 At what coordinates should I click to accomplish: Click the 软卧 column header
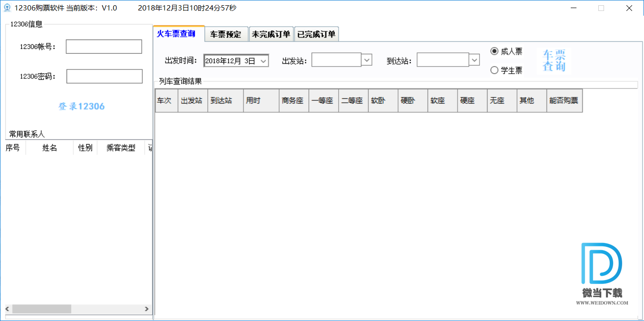point(383,101)
